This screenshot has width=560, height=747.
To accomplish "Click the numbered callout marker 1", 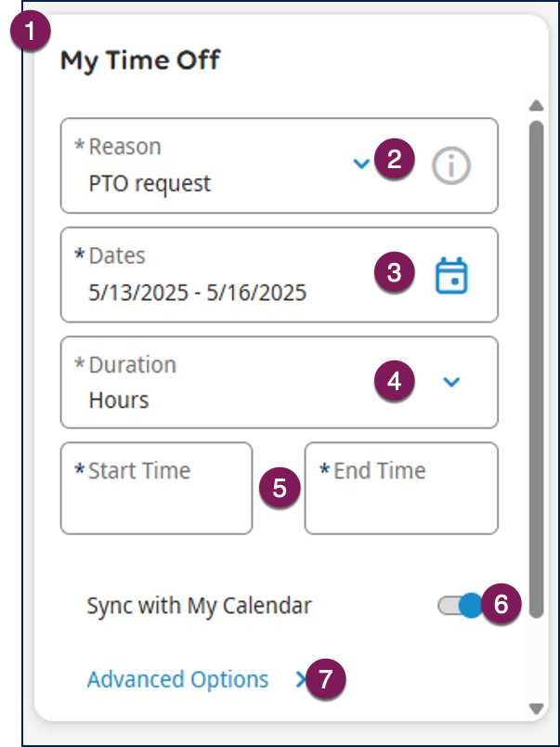I will pyautogui.click(x=32, y=32).
